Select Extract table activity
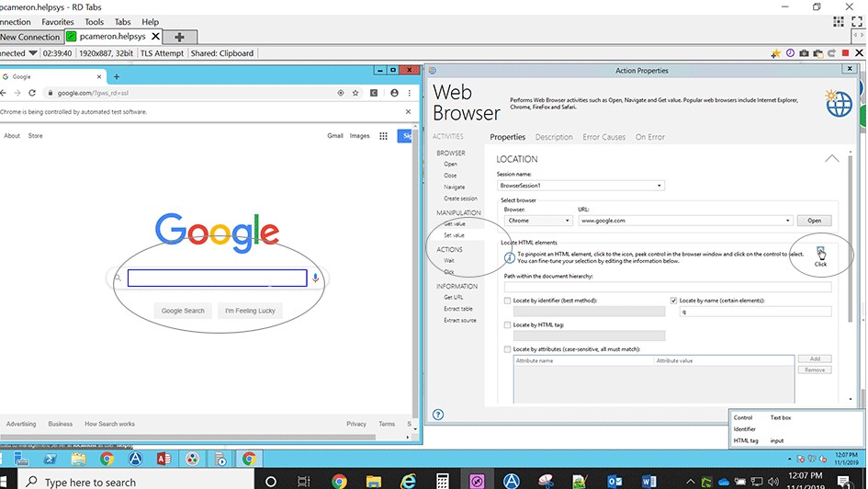Image resolution: width=868 pixels, height=489 pixels. [x=457, y=309]
